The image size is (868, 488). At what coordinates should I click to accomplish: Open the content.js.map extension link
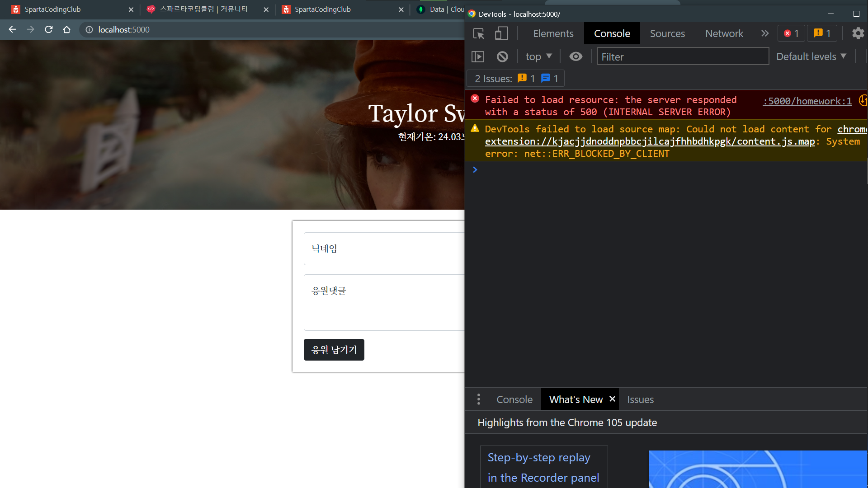click(x=650, y=141)
